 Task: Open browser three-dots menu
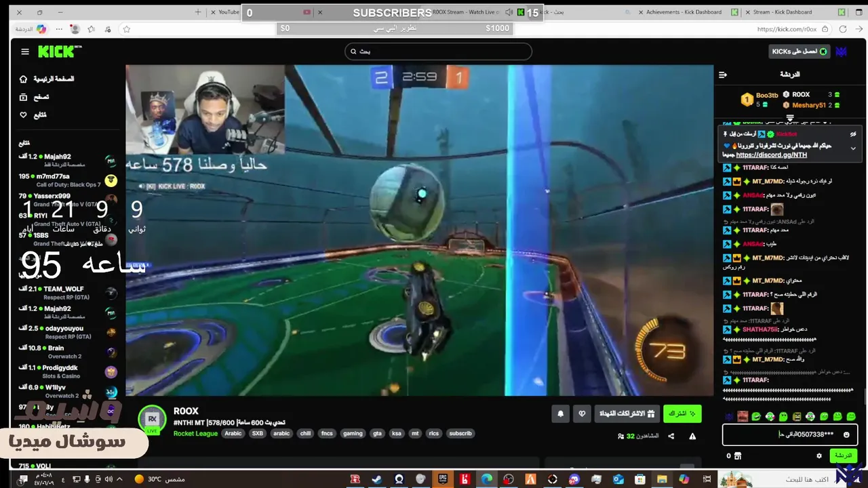tap(58, 29)
